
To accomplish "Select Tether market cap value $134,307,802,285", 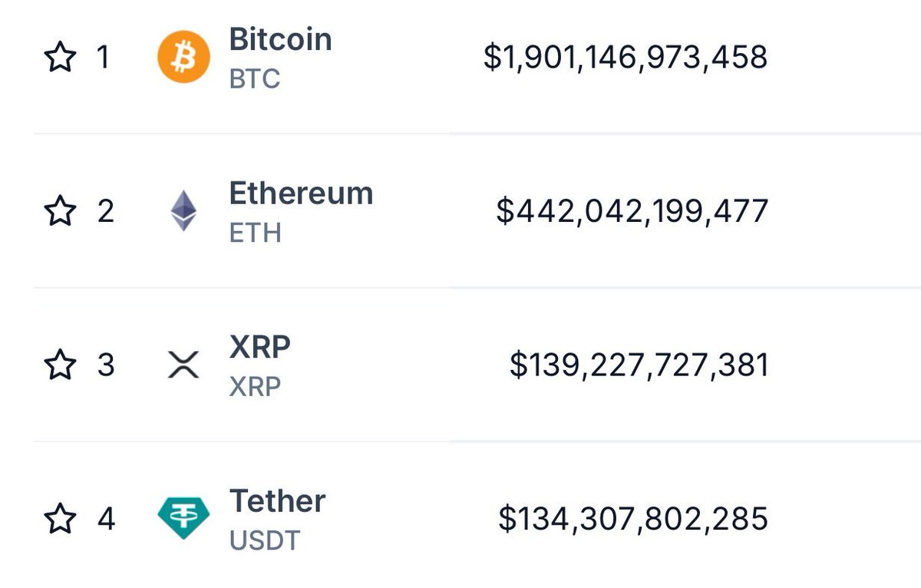I will click(633, 518).
